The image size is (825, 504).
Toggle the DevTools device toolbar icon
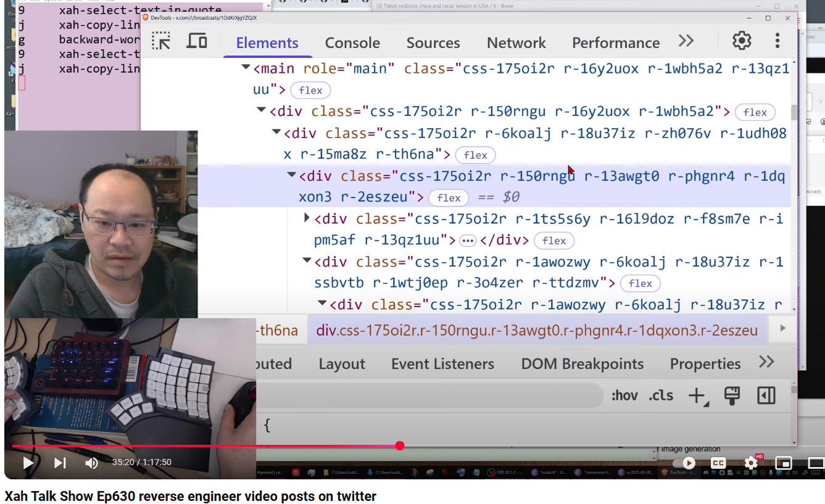pyautogui.click(x=197, y=41)
